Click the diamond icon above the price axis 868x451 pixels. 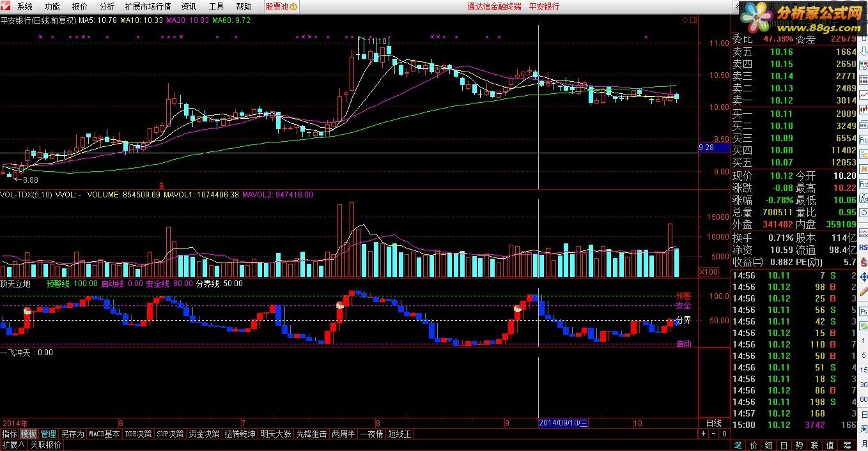click(x=685, y=20)
